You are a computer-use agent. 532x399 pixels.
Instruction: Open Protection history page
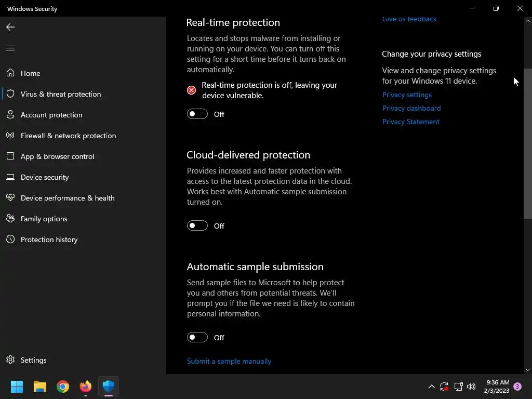click(49, 240)
